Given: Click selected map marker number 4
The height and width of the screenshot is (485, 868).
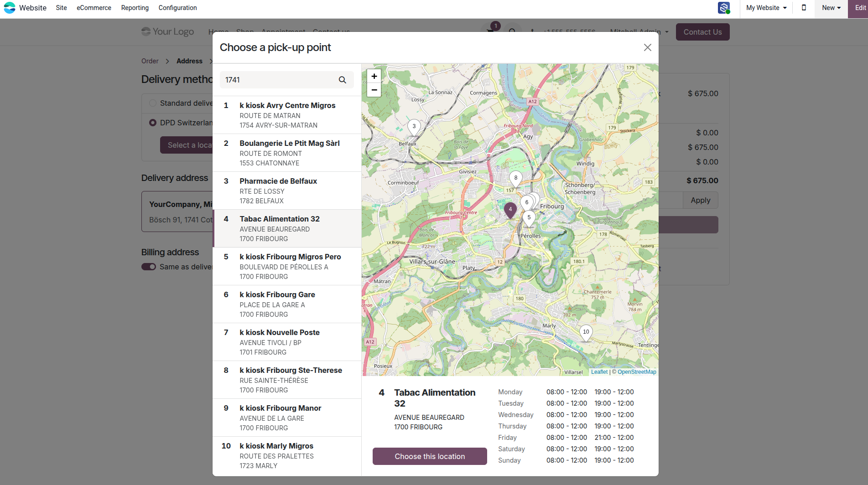Looking at the screenshot, I should point(510,210).
